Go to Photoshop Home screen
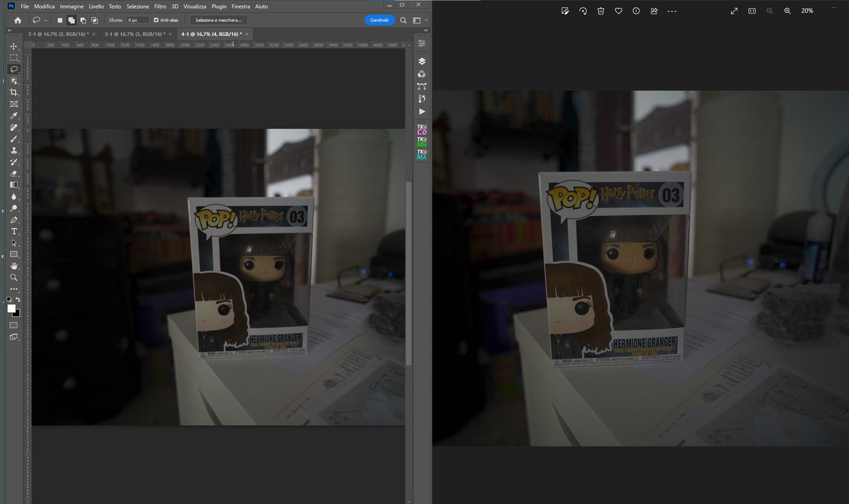 click(17, 21)
